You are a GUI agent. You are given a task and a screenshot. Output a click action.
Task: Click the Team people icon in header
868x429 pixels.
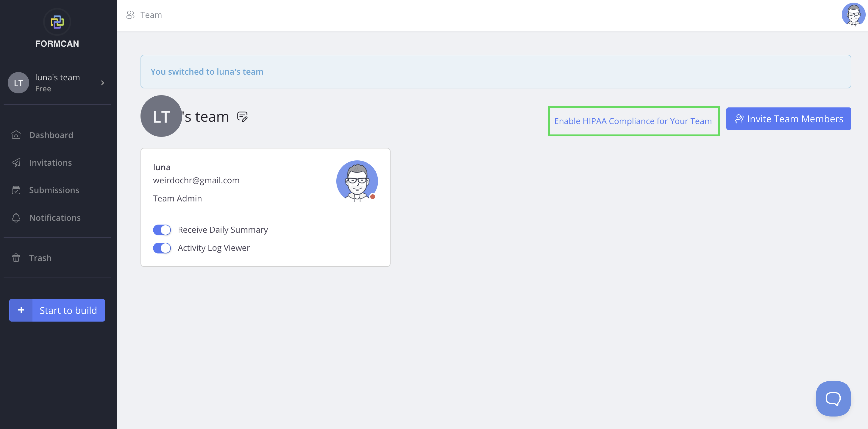pos(130,15)
